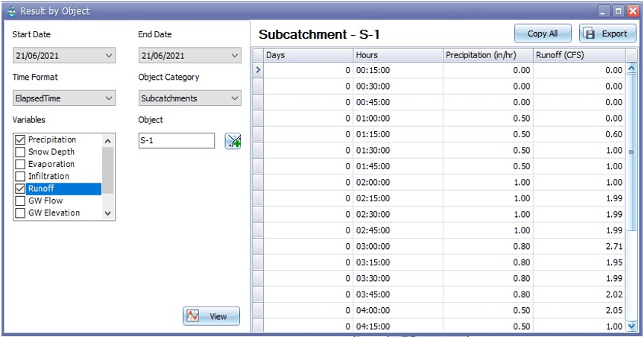Minimize the Result by Object window
The height and width of the screenshot is (337, 644).
(x=603, y=11)
